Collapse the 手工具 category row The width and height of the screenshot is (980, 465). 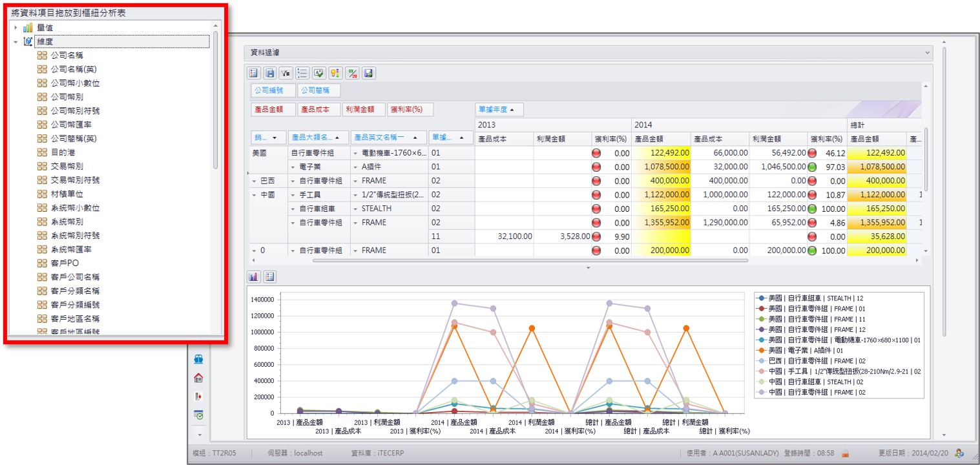pos(293,195)
